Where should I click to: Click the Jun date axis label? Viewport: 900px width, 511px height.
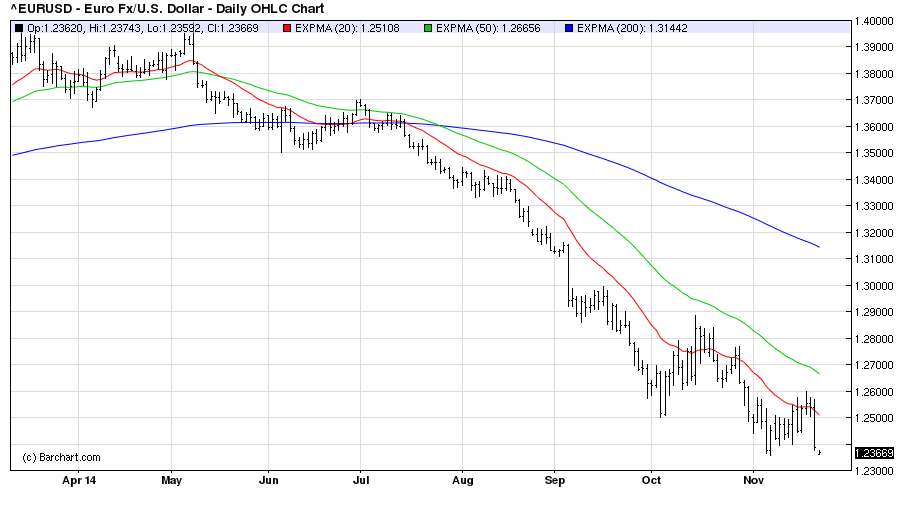tap(269, 480)
